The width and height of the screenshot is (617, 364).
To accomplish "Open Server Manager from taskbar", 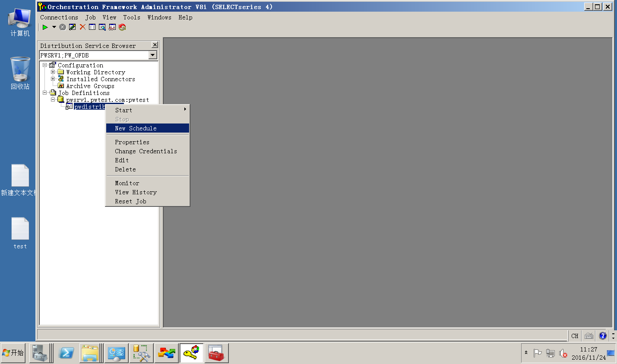I will 40,353.
